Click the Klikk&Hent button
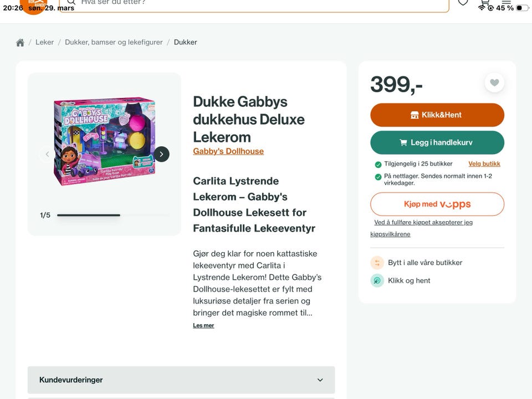 coord(437,115)
